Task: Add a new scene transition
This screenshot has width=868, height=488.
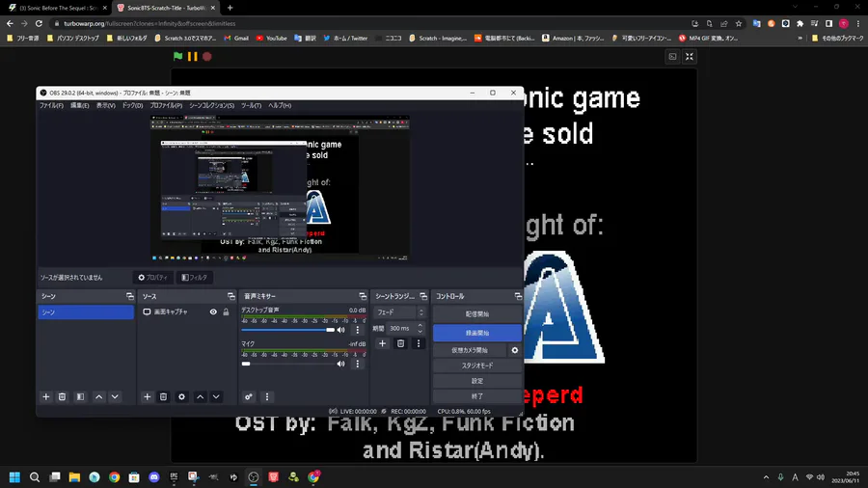Action: coord(382,343)
